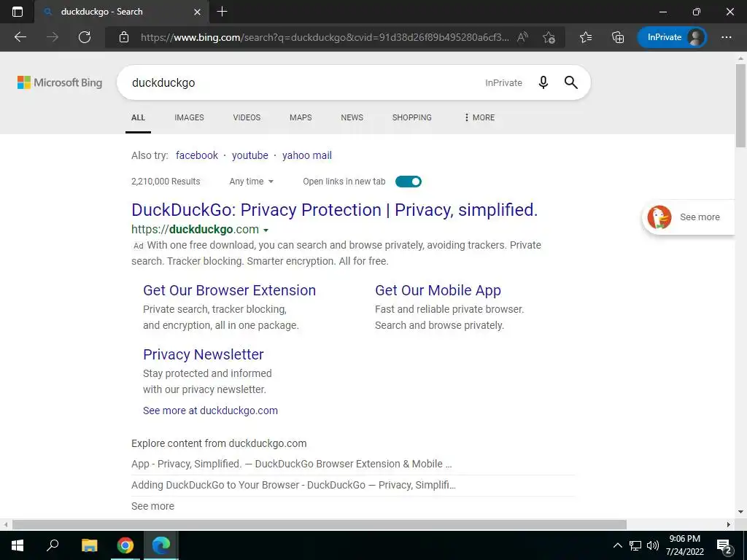
Task: Toggle Open links in new tab switch
Action: (x=409, y=182)
